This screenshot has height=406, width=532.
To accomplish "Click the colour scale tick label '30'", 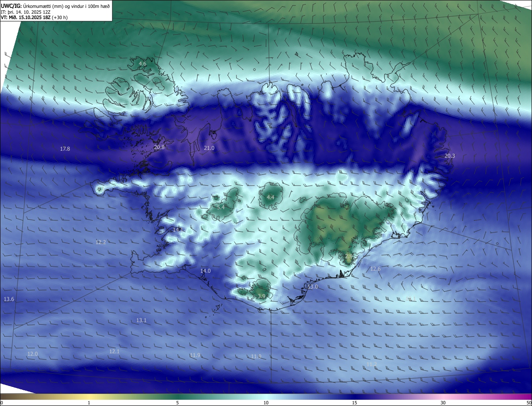I will point(443,403).
